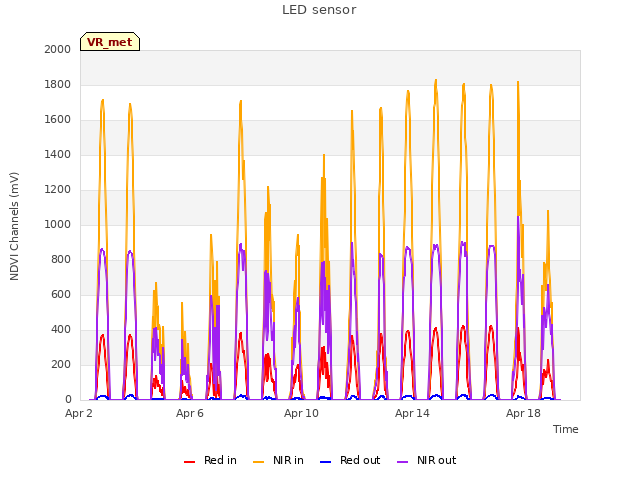Click the 800 y-axis tick label

pos(61,260)
